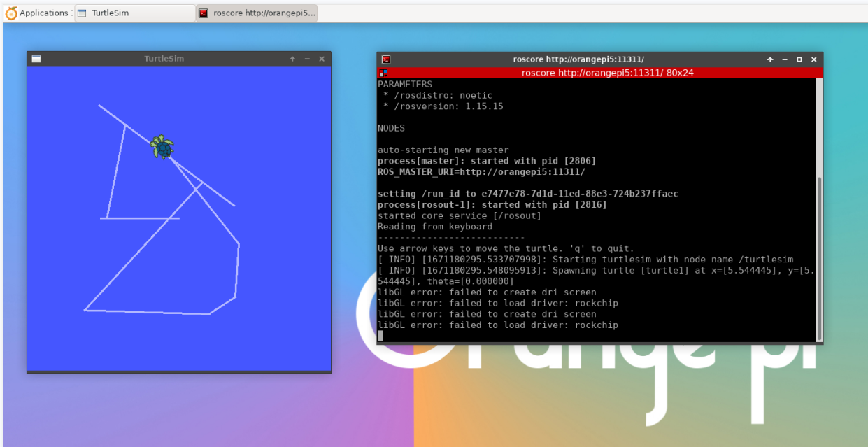Click the 'ROS_MASTER_URI=http://orangepi5:11311/' line

[x=481, y=171]
